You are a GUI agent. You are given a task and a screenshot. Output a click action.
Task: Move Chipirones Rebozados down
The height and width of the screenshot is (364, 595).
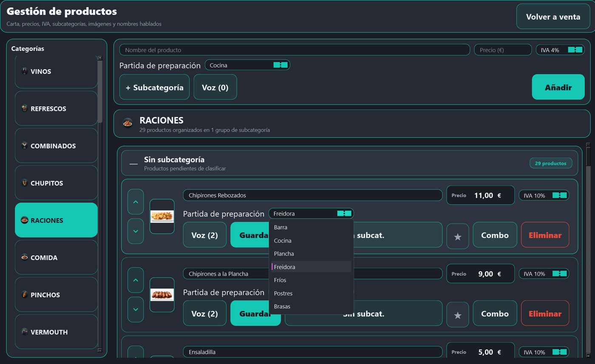coord(136,231)
